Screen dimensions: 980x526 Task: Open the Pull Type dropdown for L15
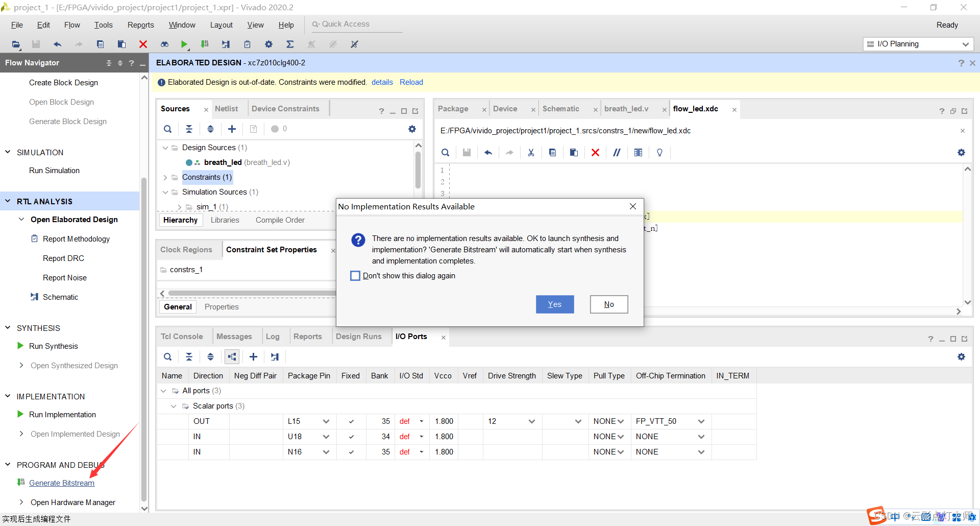tap(621, 421)
